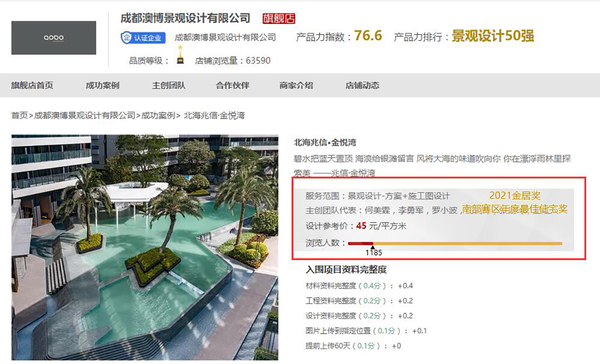The width and height of the screenshot is (600, 364).
Task: Click the 景观设计50强 ranking link
Action: [493, 36]
